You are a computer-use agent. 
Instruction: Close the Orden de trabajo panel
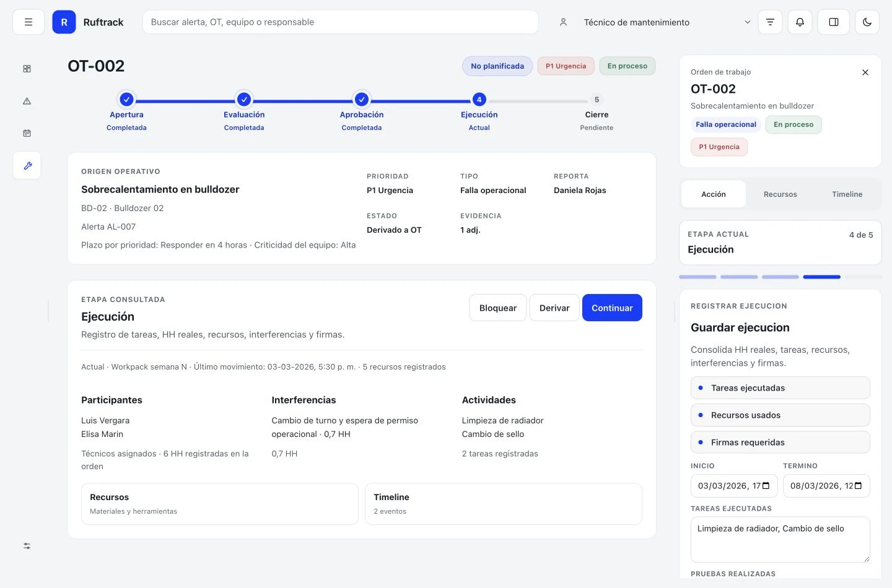click(865, 72)
